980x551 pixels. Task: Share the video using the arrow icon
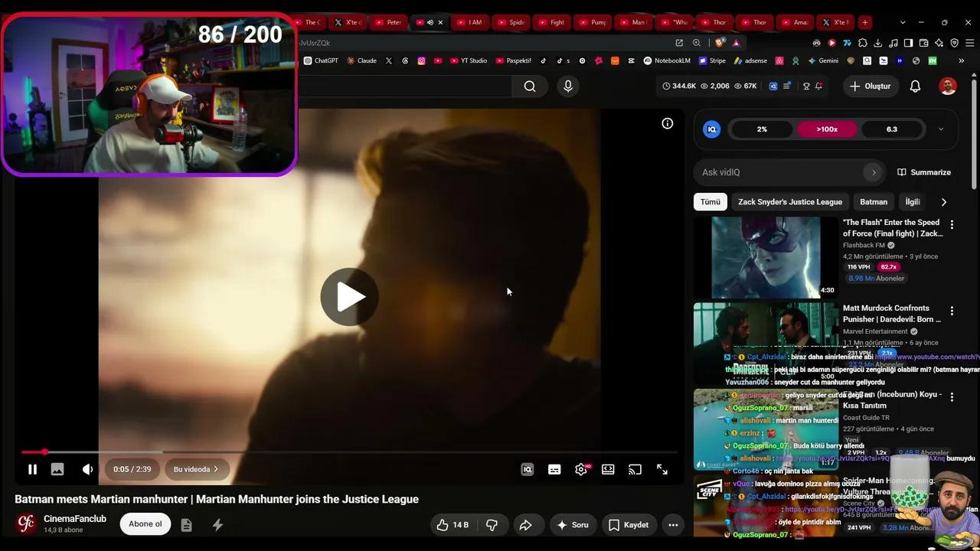coord(526,525)
